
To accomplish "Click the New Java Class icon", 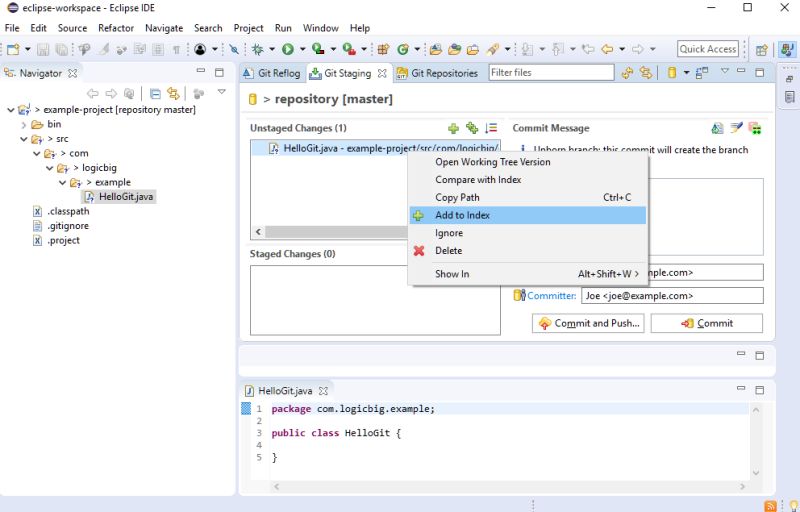I will coord(403,49).
